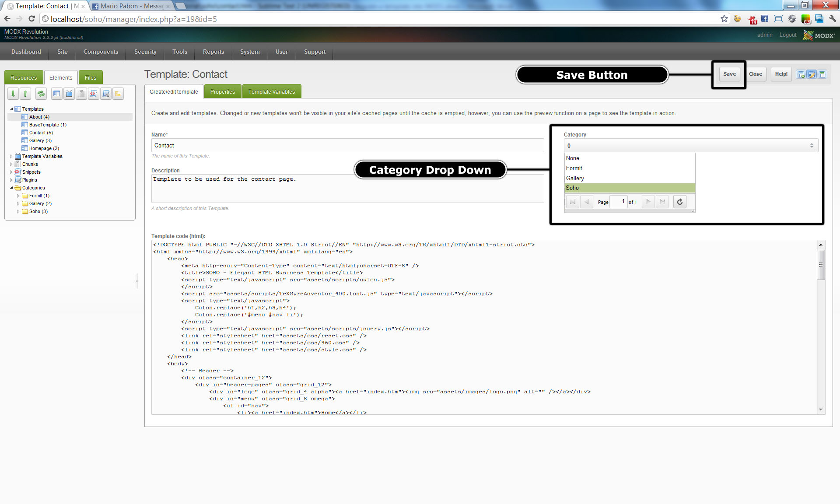Click 'add and continue' save-mode icon

pyautogui.click(x=801, y=74)
